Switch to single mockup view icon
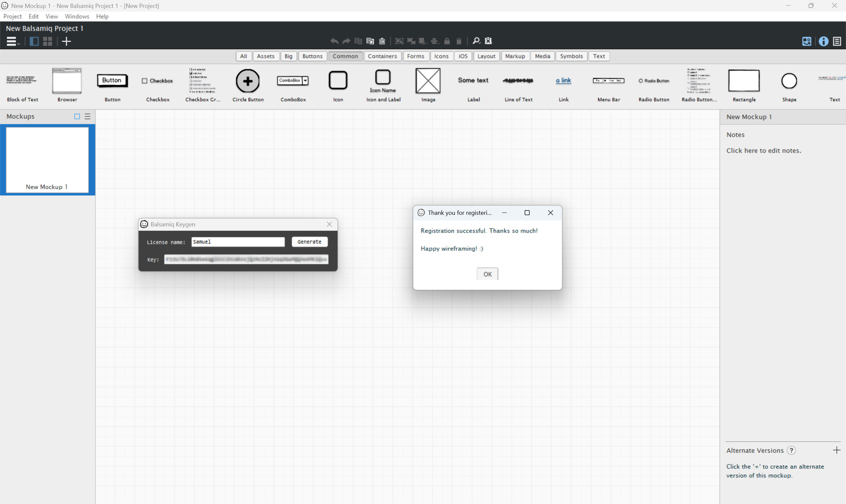 pos(34,41)
